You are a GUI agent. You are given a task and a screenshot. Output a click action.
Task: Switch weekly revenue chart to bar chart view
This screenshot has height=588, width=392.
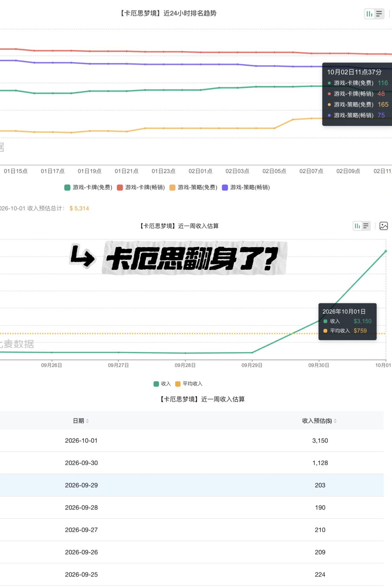click(357, 226)
